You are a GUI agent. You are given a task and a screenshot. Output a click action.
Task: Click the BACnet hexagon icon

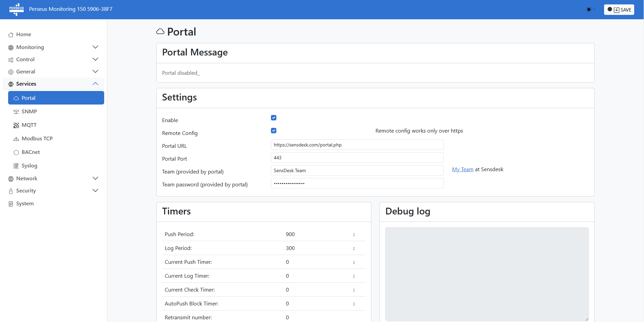click(16, 153)
